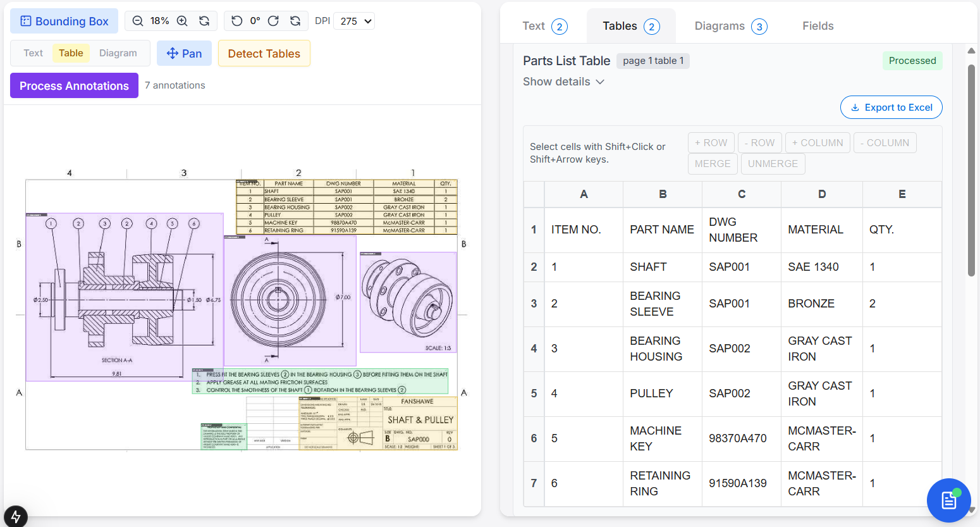Screen dimensions: 980x527
Task: Open the Tables results tab
Action: 631,26
